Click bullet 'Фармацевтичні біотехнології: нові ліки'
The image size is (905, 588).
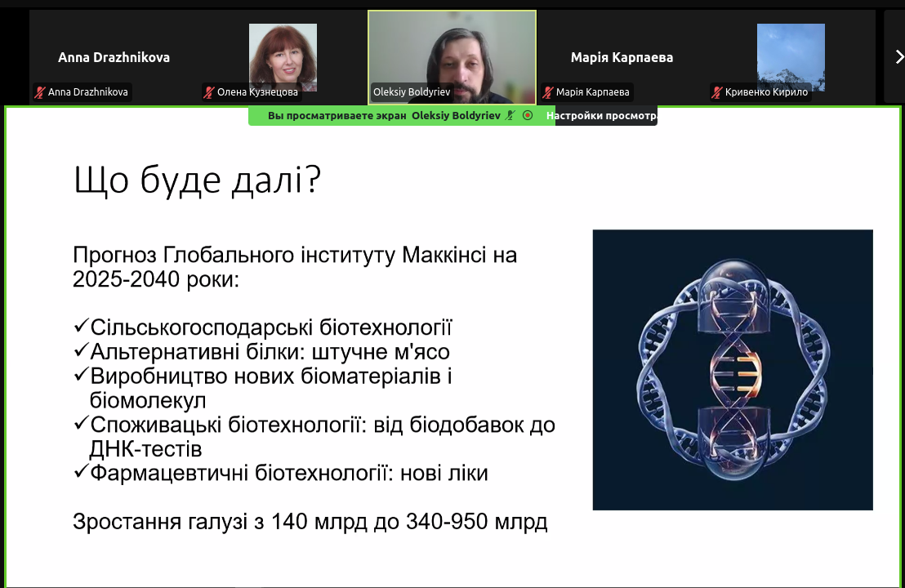pyautogui.click(x=280, y=473)
